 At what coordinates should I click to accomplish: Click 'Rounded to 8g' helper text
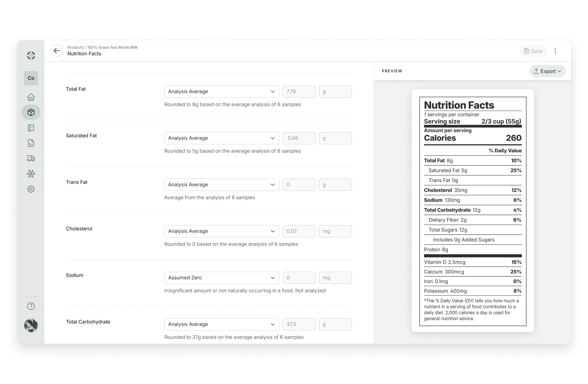232,104
